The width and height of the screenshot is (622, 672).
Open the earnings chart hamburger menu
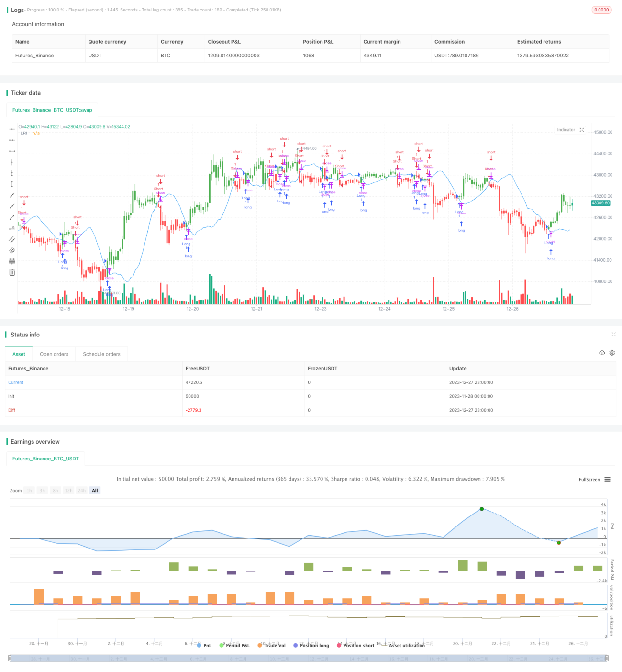pyautogui.click(x=607, y=479)
